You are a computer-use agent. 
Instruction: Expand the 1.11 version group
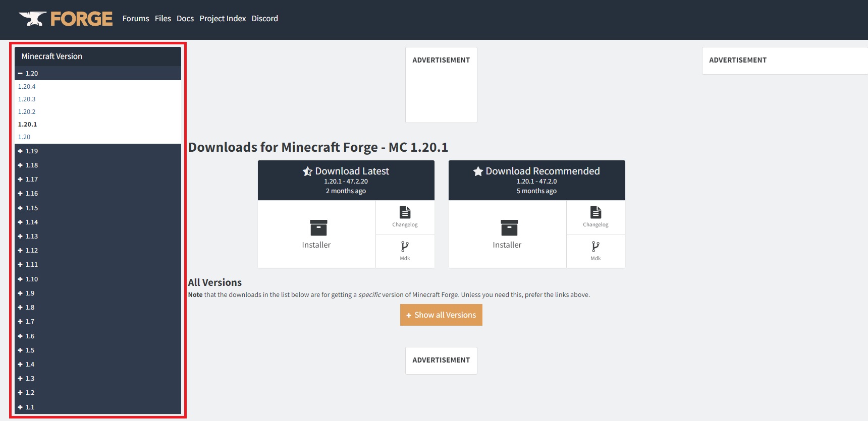[98, 264]
